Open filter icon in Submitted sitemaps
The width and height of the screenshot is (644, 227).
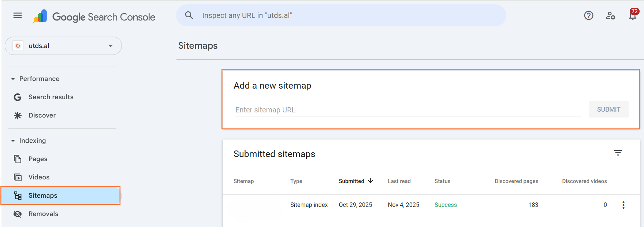pos(618,153)
